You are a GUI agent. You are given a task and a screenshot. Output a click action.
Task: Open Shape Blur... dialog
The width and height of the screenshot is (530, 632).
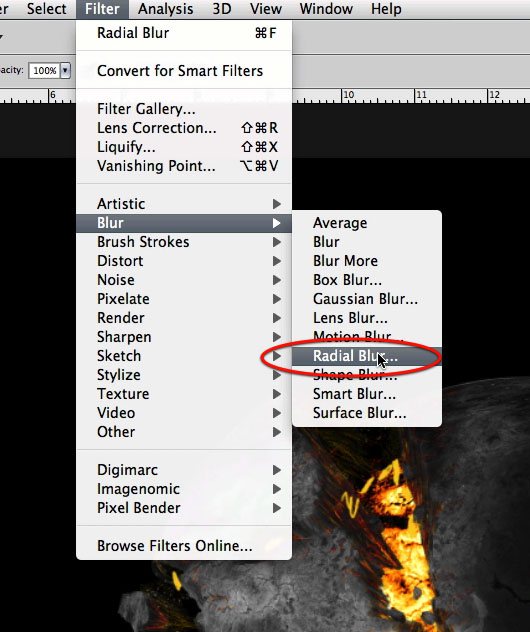coord(367,375)
